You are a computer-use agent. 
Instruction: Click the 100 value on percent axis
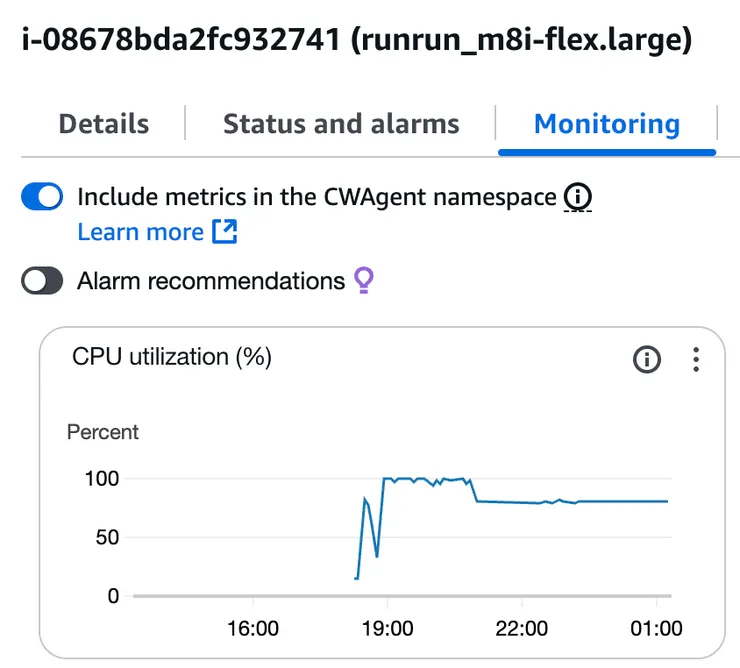click(100, 478)
